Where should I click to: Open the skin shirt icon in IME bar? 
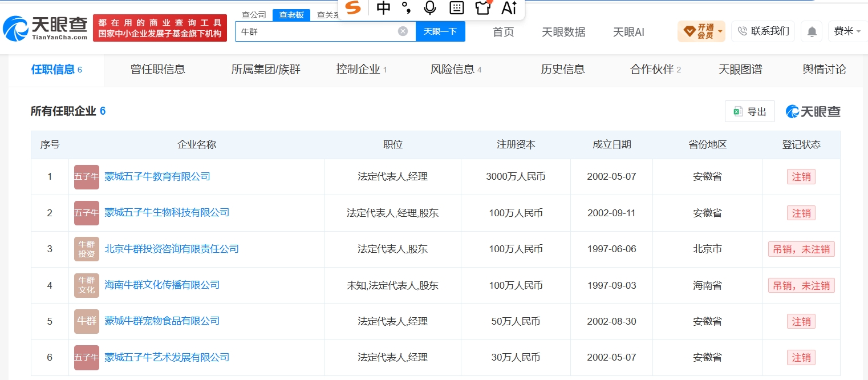tap(483, 7)
